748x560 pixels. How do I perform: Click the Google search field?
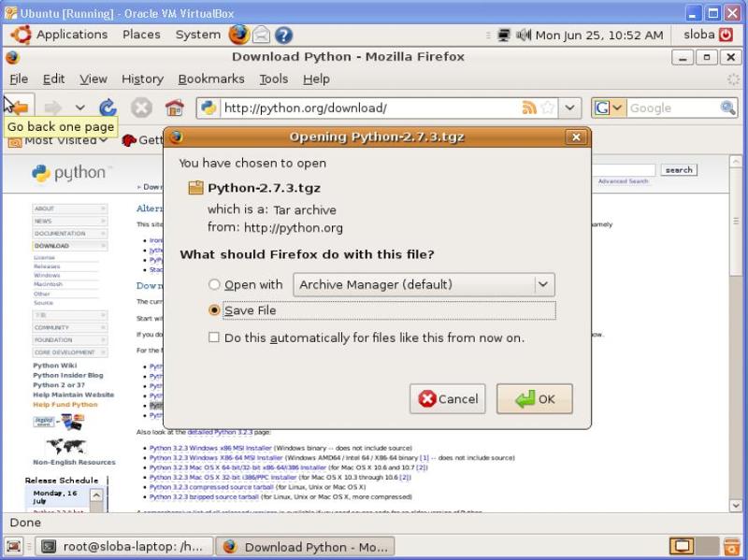pyautogui.click(x=673, y=108)
